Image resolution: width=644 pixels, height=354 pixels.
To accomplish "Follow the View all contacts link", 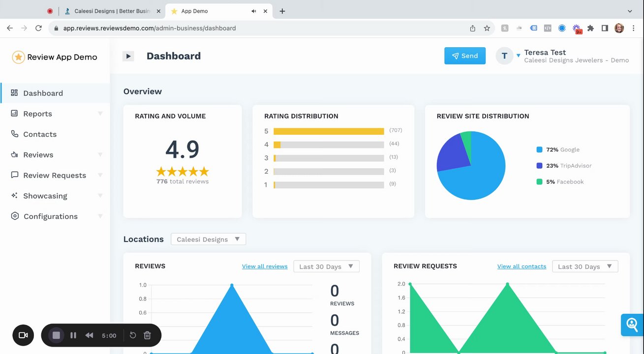I will point(521,266).
